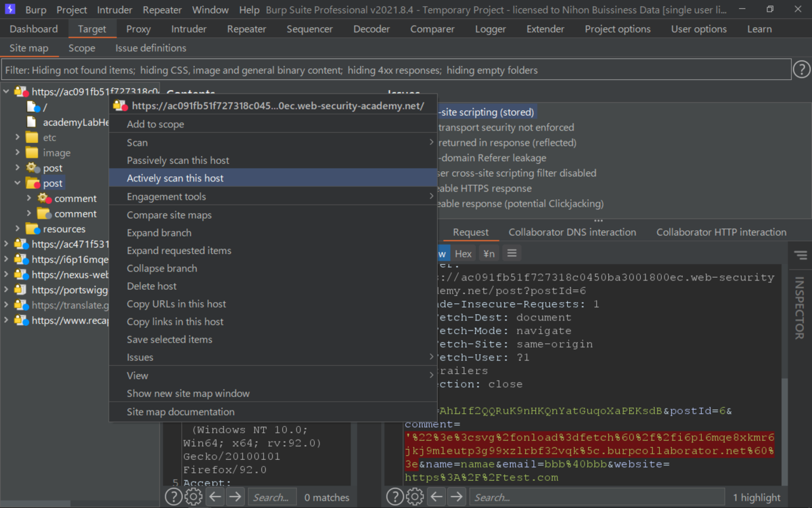The width and height of the screenshot is (812, 508).
Task: Click the red-dotted folder icon of selected post
Action: point(32,183)
